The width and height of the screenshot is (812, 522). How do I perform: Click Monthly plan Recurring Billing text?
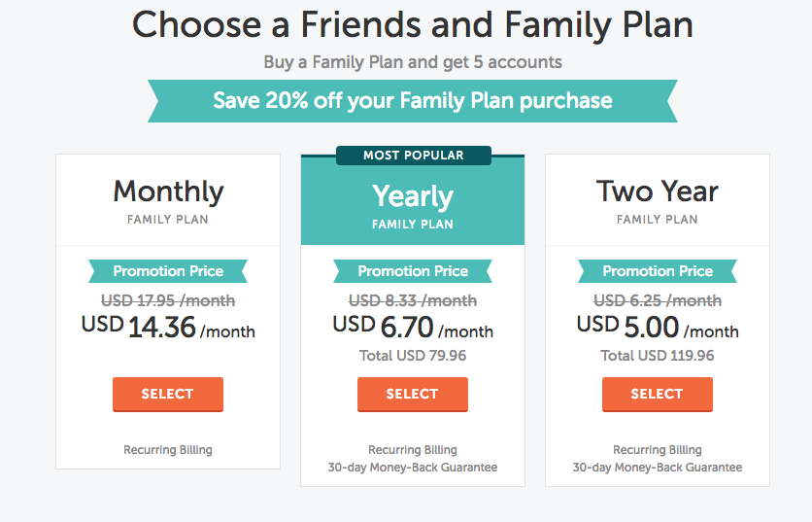pos(168,450)
